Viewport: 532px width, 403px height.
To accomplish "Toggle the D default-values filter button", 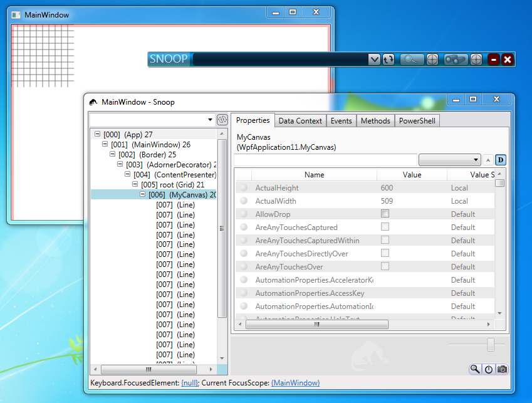I will (501, 160).
